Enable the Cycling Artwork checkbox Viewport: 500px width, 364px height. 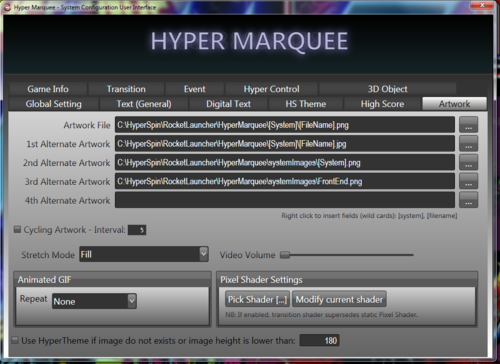click(17, 230)
